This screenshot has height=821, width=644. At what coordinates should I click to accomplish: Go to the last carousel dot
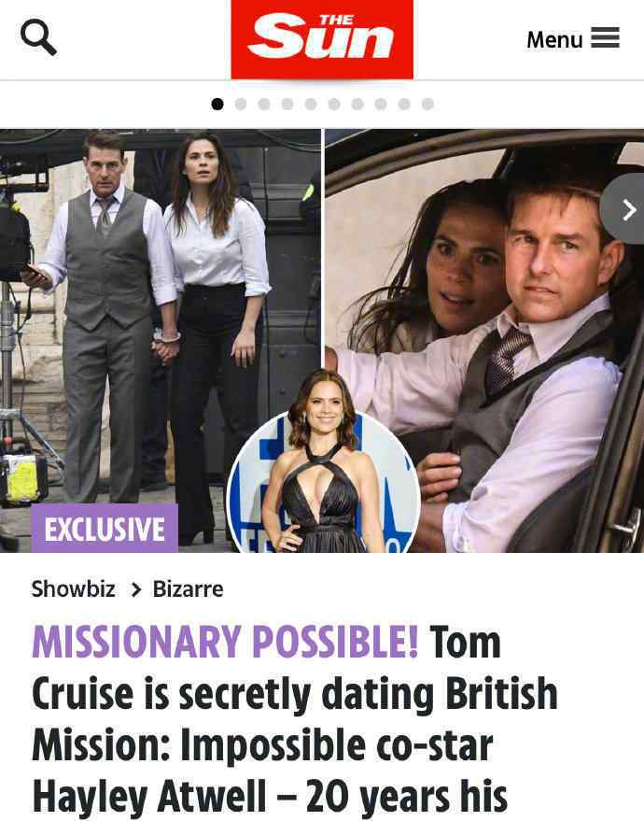click(427, 105)
